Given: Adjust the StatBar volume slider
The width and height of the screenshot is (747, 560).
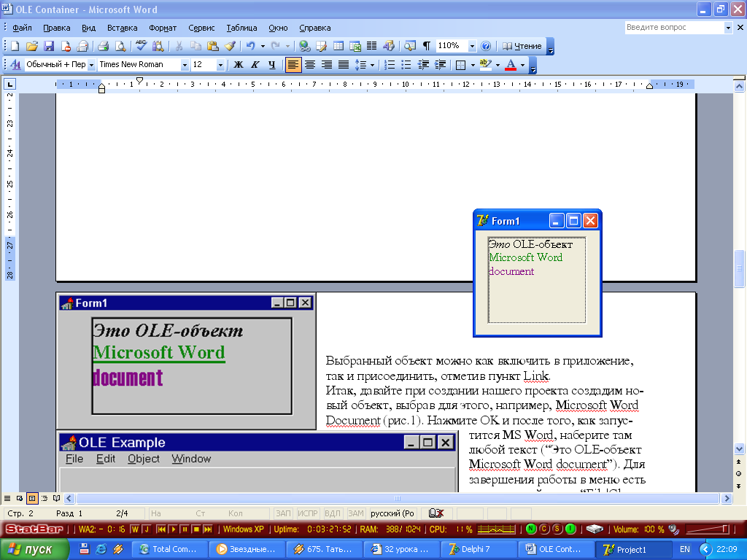Looking at the screenshot, I should click(707, 529).
